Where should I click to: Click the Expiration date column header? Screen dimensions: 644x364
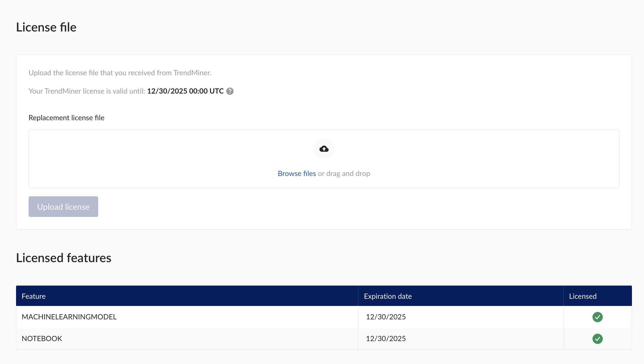coord(388,296)
